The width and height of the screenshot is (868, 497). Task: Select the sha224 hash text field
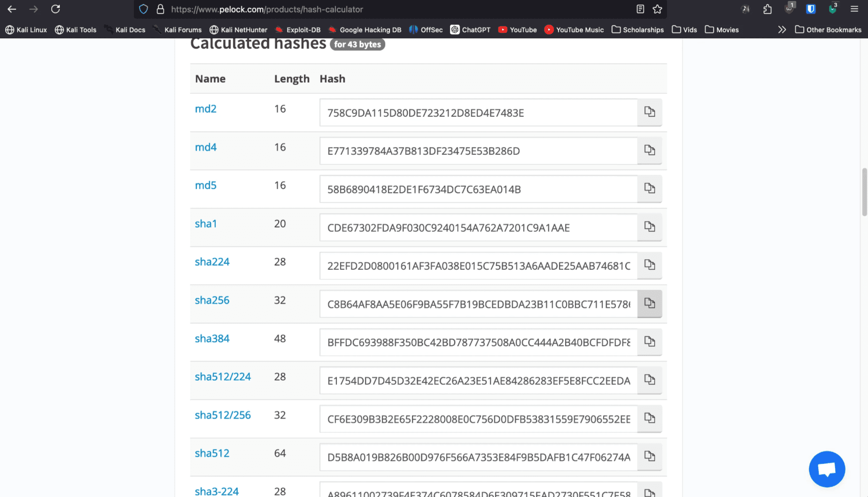click(478, 266)
